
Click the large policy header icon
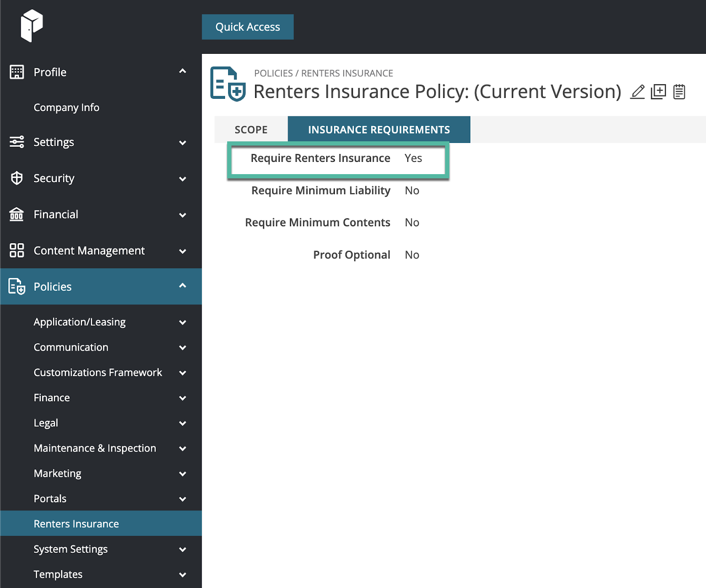(228, 84)
